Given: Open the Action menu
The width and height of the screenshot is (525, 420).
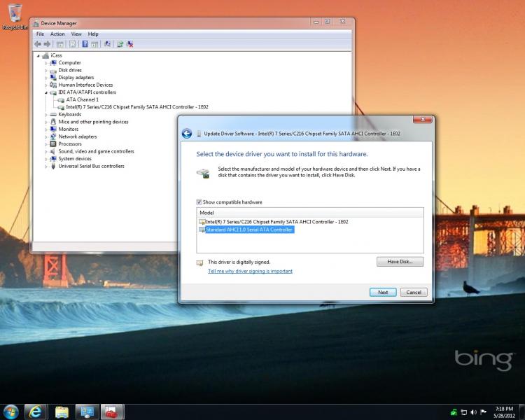Looking at the screenshot, I should point(57,34).
